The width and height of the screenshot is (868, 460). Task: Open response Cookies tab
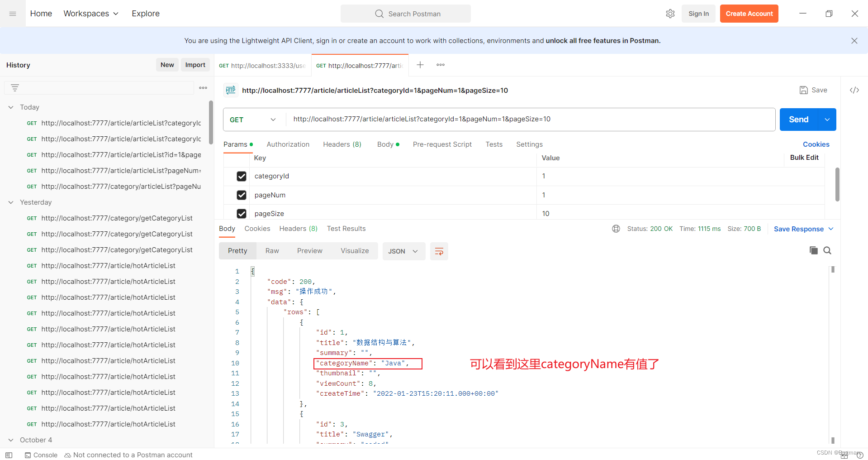pyautogui.click(x=257, y=229)
